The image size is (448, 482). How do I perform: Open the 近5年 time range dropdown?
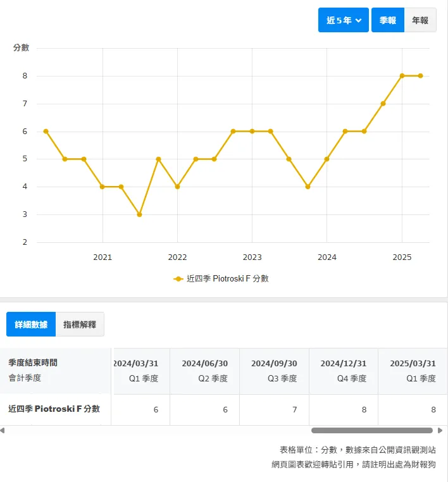click(344, 20)
